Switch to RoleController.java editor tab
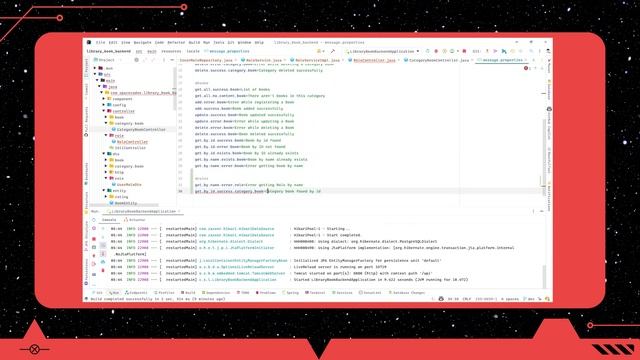Screen dimensions: 640x360 click(374, 60)
